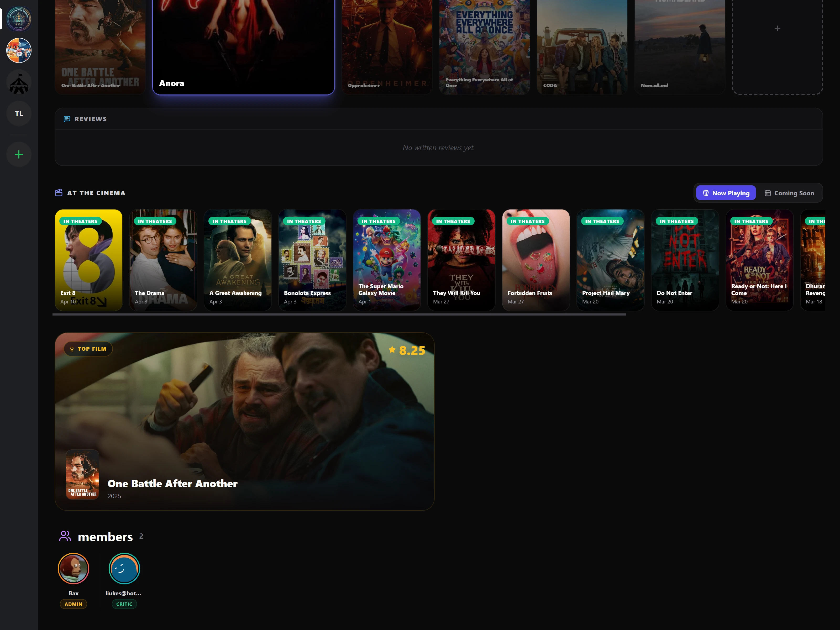Switch to the Now Playing tab
The width and height of the screenshot is (840, 630).
point(726,193)
